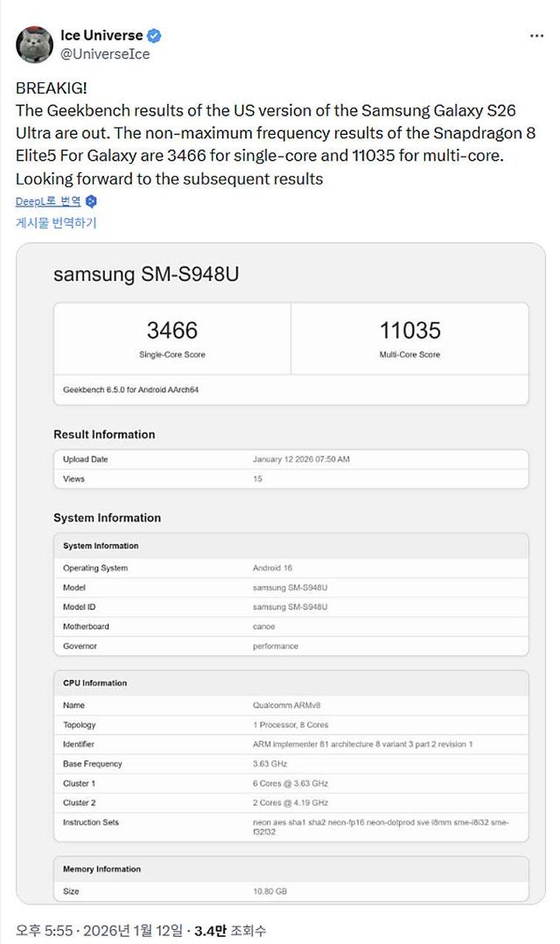Click the Memory Information table header

(x=290, y=870)
